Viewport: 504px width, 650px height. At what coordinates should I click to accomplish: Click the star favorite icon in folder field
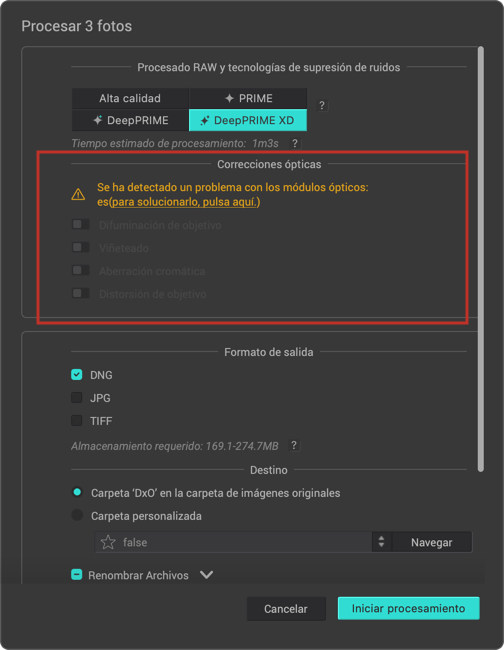[x=108, y=542]
